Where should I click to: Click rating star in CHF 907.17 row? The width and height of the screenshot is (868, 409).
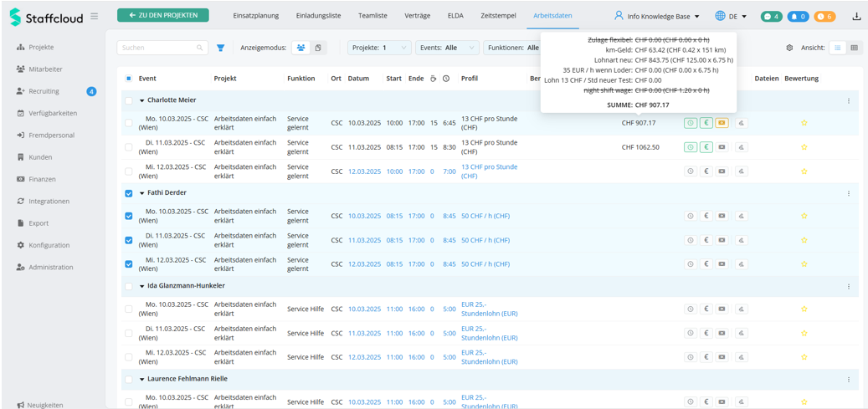(804, 123)
